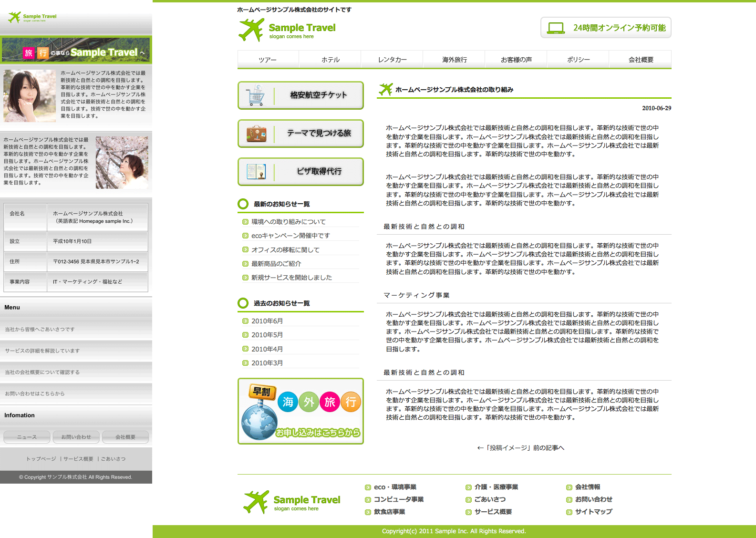Open the ecoキャンペーン開催中です news link
The image size is (756, 538).
[x=290, y=236]
